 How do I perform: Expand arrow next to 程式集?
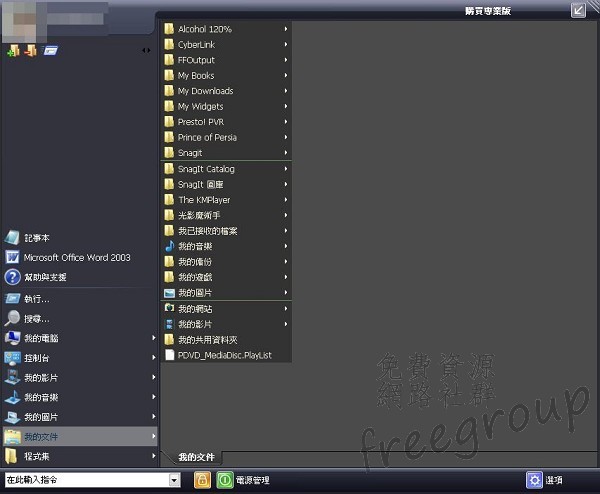153,456
